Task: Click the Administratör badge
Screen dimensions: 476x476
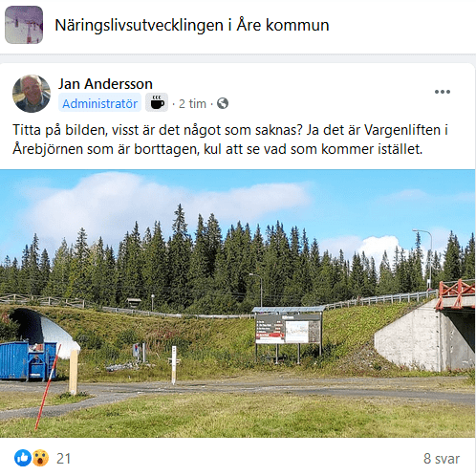Action: [99, 103]
